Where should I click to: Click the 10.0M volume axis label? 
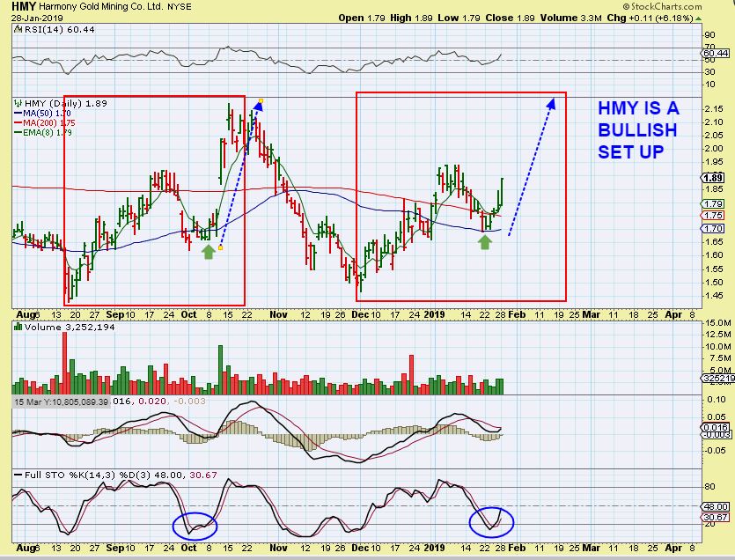click(717, 347)
